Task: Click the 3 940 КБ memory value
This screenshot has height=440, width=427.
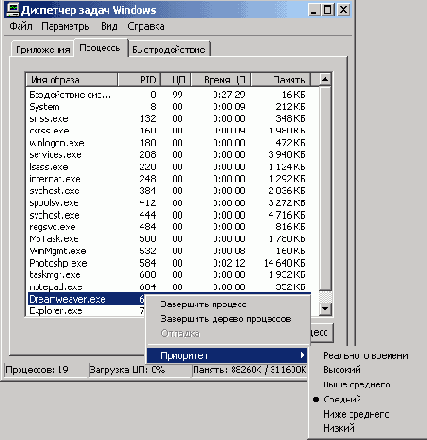Action: [x=287, y=155]
